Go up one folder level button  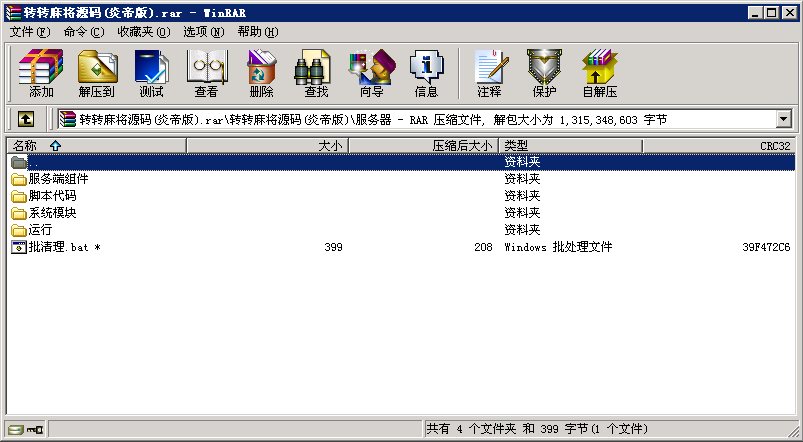(x=26, y=120)
